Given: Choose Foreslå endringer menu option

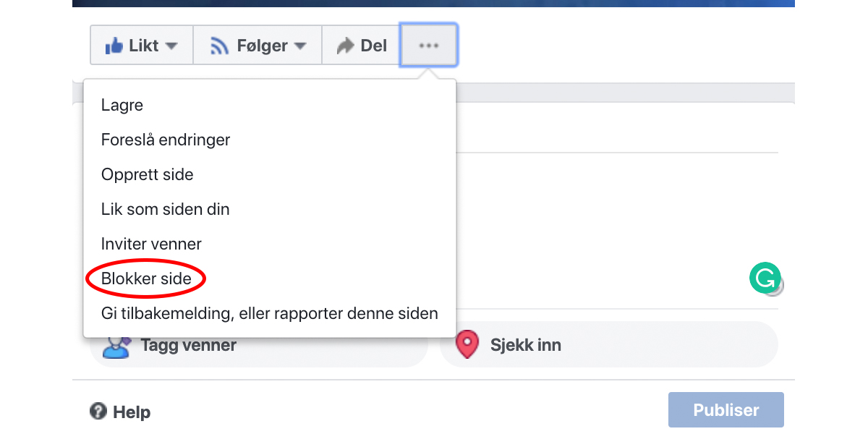Looking at the screenshot, I should click(166, 140).
